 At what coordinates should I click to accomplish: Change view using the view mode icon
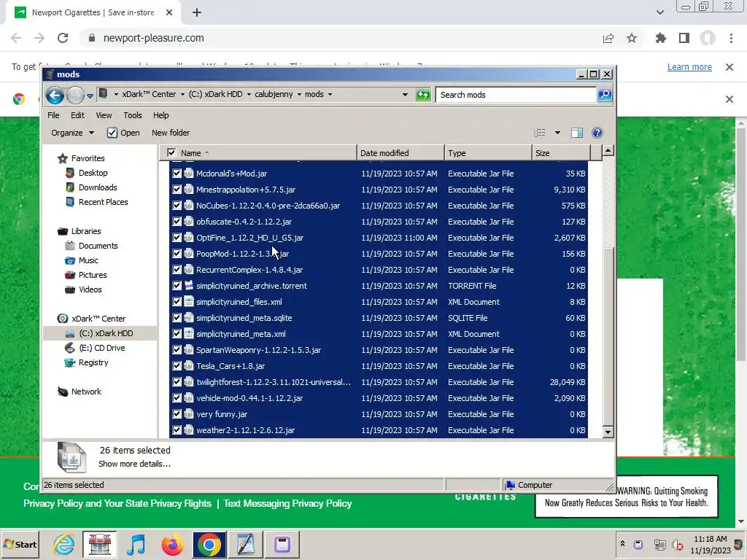click(x=540, y=133)
